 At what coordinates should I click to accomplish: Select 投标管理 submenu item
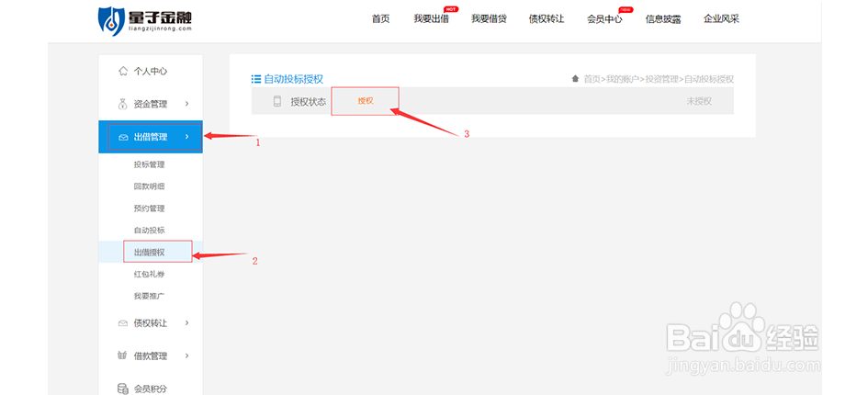(149, 164)
